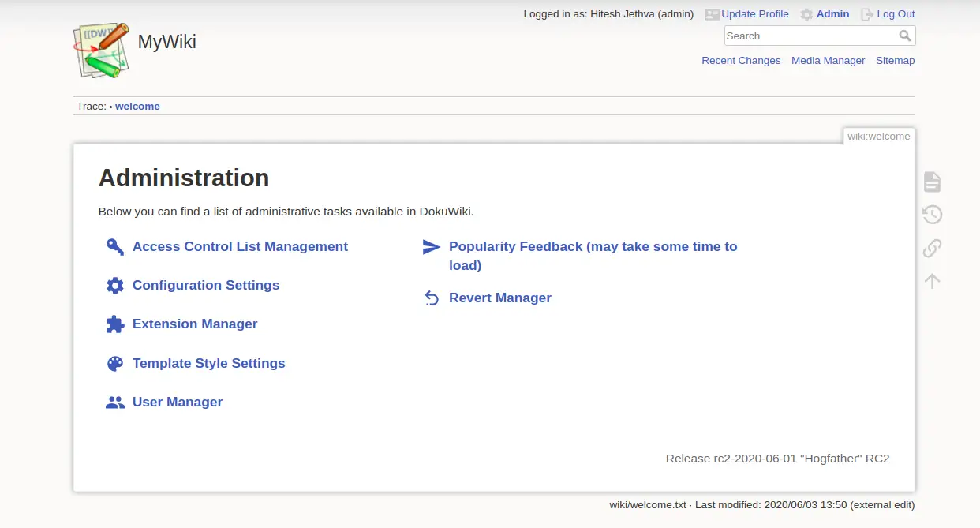Image resolution: width=980 pixels, height=528 pixels.
Task: Open Access Control List Management
Action: click(240, 247)
